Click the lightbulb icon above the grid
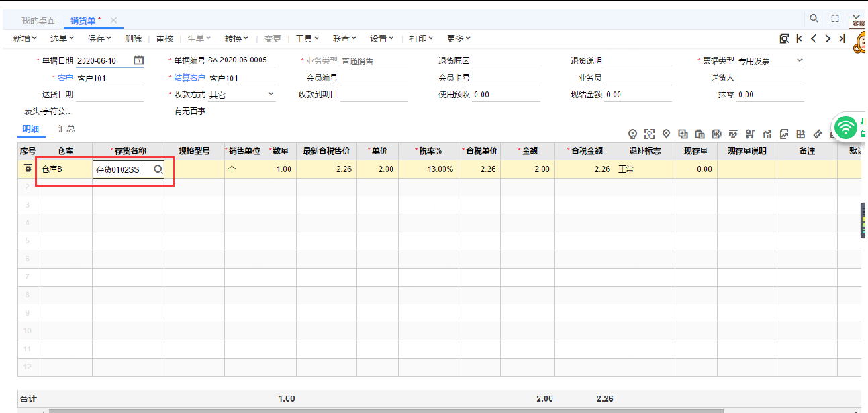This screenshot has height=413, width=868. coord(632,133)
